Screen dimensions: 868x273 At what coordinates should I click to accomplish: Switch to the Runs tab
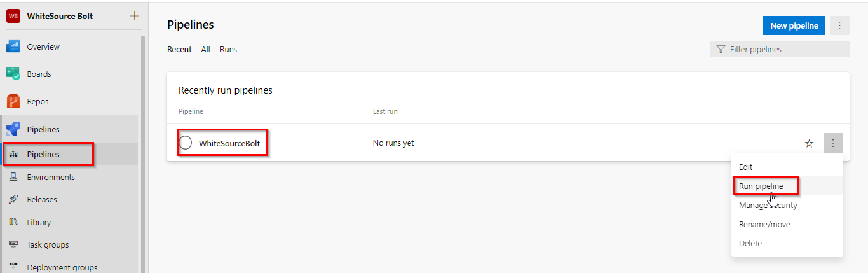pyautogui.click(x=228, y=49)
